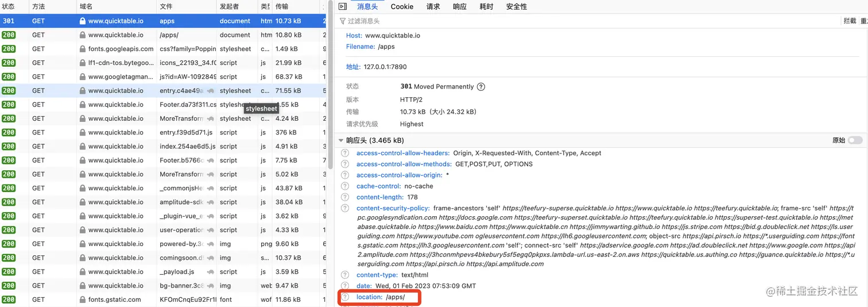The width and height of the screenshot is (868, 307).
Task: Click the lock icon in fonts.googleapis.com row
Action: (x=83, y=49)
